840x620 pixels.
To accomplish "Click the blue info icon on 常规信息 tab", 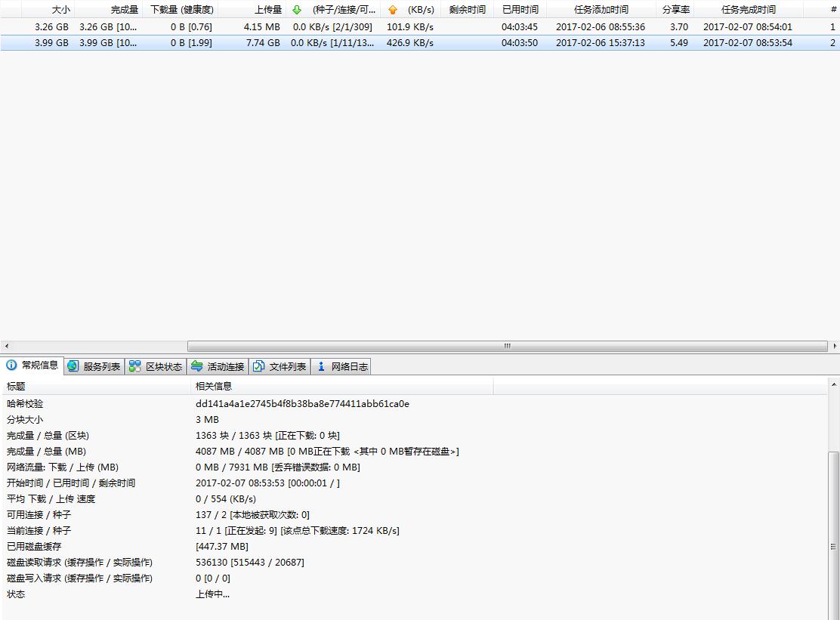I will [11, 366].
